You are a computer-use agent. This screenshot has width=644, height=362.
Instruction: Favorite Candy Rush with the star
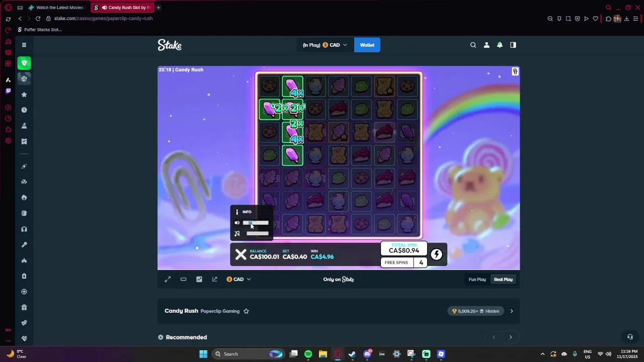point(246,311)
